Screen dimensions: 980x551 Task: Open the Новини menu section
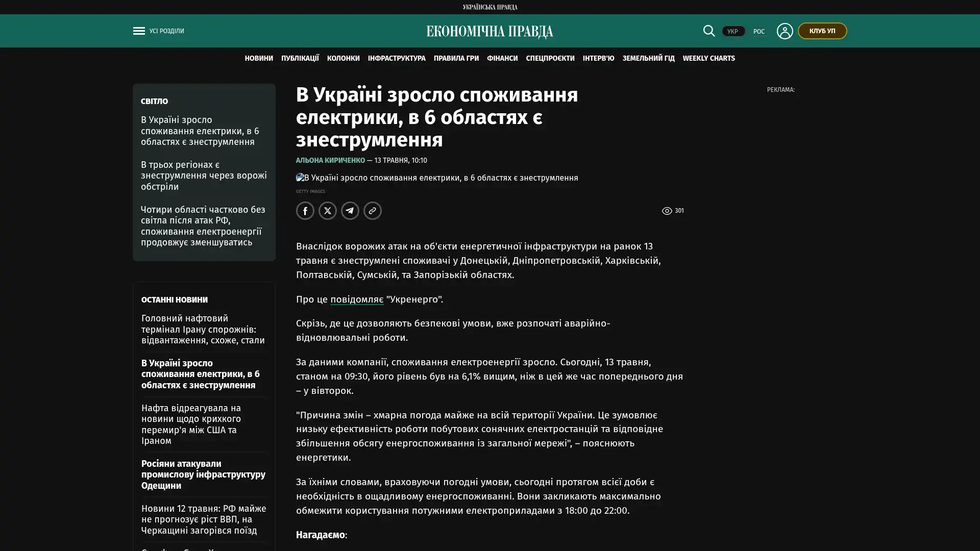click(259, 58)
